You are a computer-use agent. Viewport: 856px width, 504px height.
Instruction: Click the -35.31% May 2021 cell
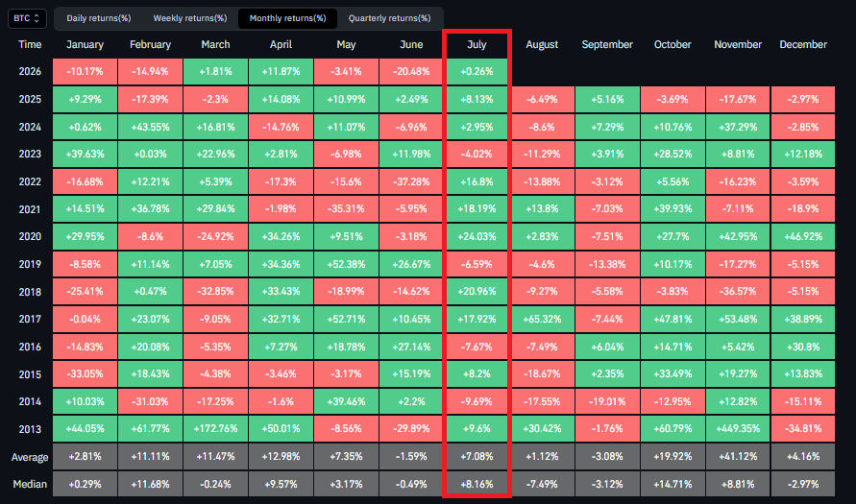click(x=346, y=209)
